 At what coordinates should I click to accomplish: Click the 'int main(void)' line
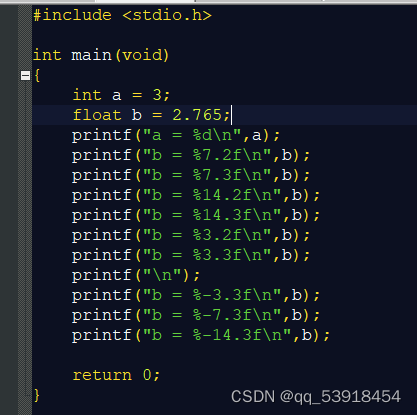pyautogui.click(x=101, y=55)
